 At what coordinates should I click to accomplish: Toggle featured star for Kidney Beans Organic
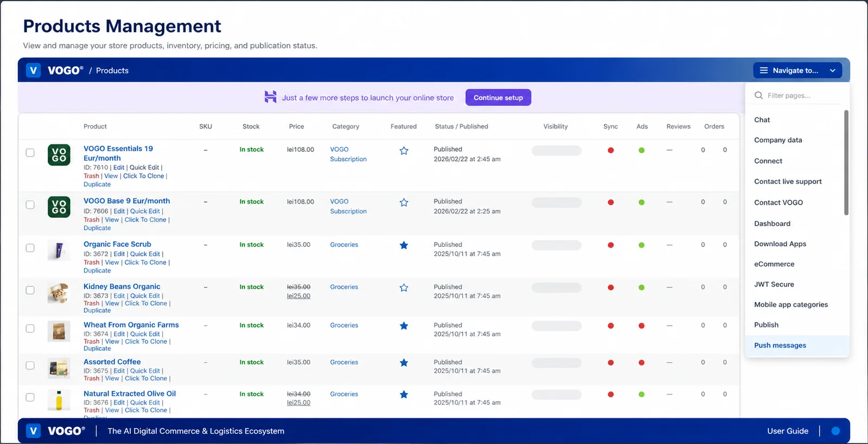(404, 288)
